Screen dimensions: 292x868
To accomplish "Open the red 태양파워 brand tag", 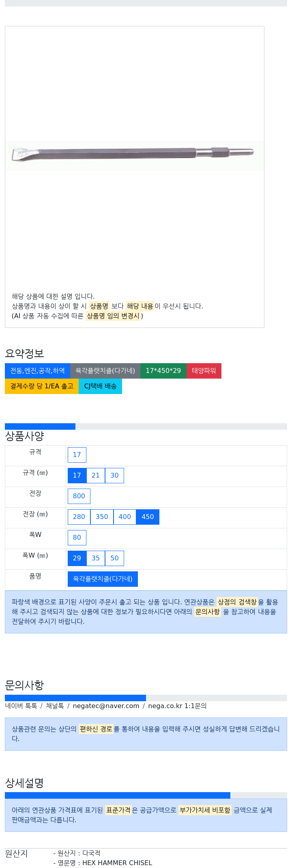I will [x=204, y=371].
